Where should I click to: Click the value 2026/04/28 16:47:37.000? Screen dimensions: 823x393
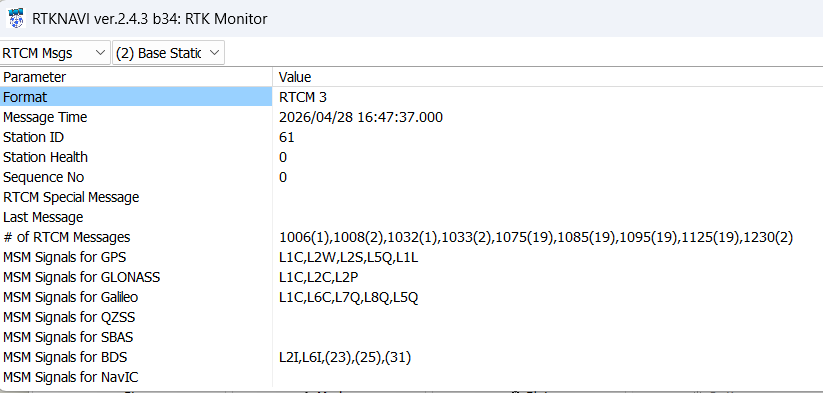coord(361,117)
